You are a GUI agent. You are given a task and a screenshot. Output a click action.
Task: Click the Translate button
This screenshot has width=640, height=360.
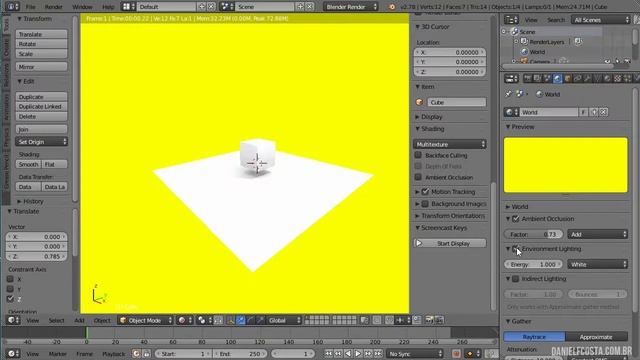pyautogui.click(x=42, y=34)
